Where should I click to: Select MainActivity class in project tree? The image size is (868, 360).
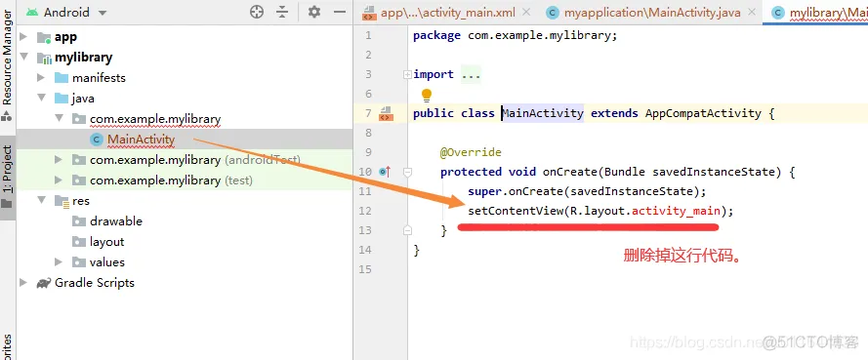click(x=142, y=140)
